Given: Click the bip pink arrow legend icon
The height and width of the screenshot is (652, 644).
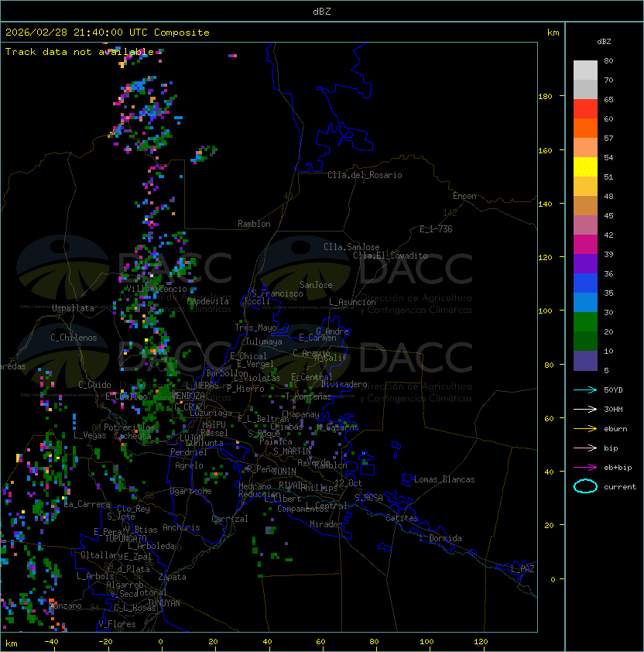Looking at the screenshot, I should click(x=585, y=448).
